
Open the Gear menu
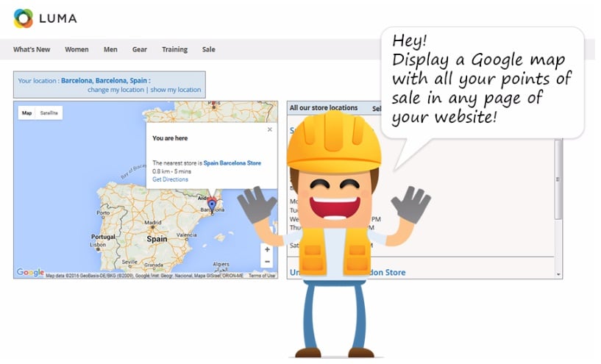click(x=140, y=49)
